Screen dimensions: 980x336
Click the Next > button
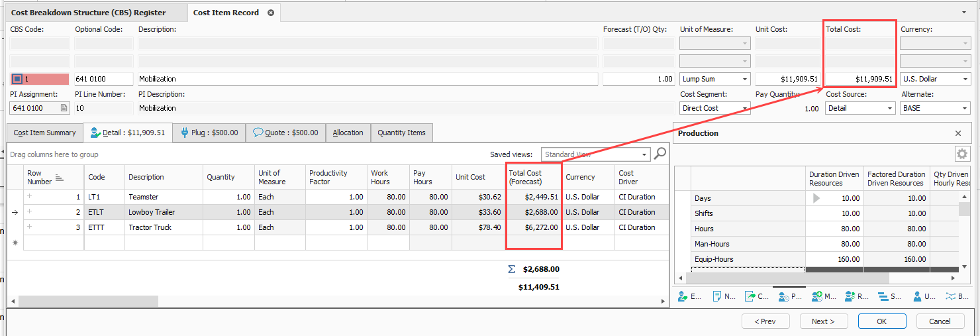824,321
